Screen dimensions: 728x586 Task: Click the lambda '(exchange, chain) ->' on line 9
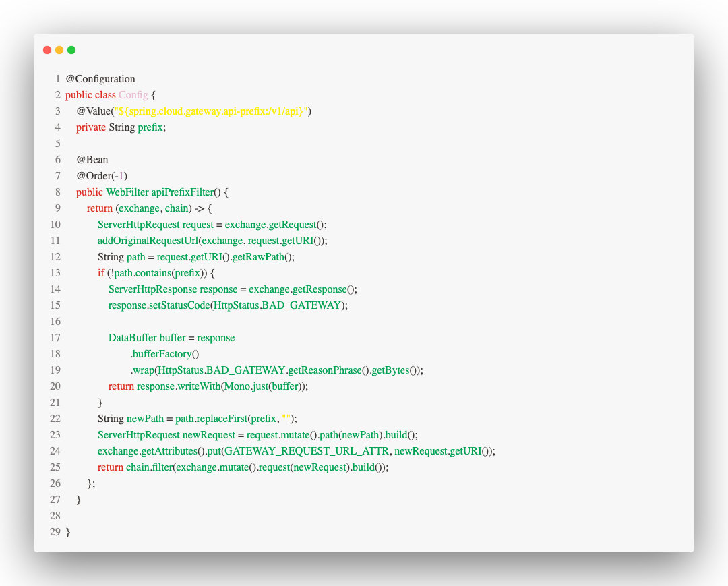point(160,208)
